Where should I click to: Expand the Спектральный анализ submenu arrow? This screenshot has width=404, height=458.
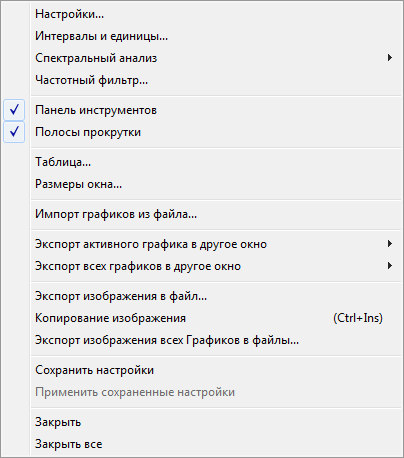click(x=389, y=58)
